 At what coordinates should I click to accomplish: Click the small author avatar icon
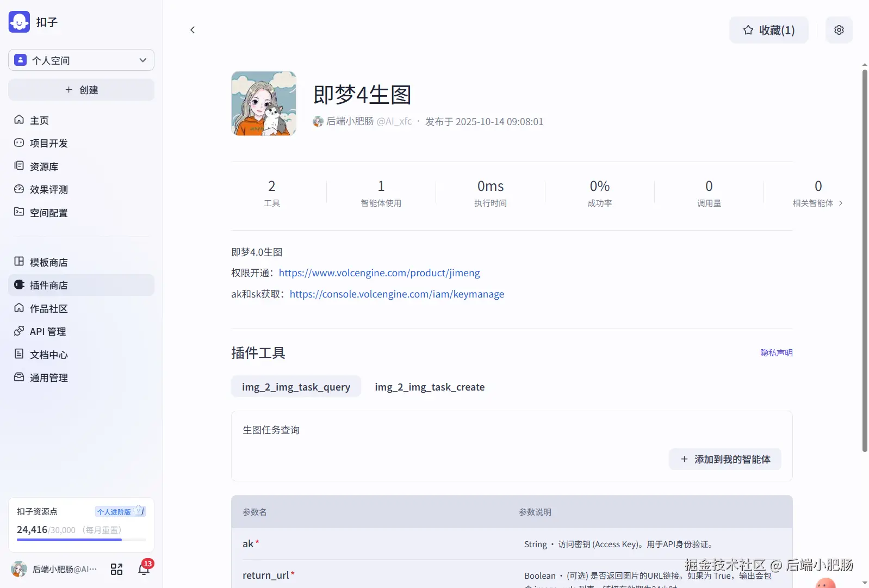[318, 121]
